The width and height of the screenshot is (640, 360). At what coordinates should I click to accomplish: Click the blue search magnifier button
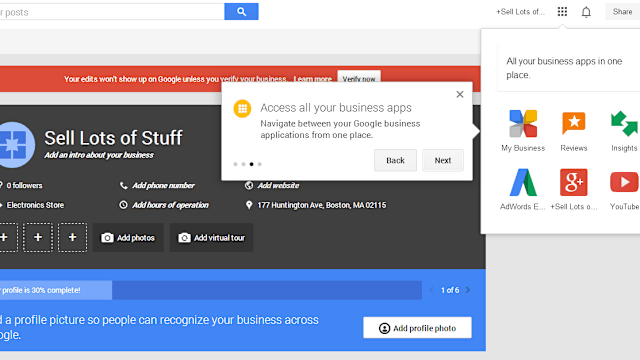[x=241, y=11]
